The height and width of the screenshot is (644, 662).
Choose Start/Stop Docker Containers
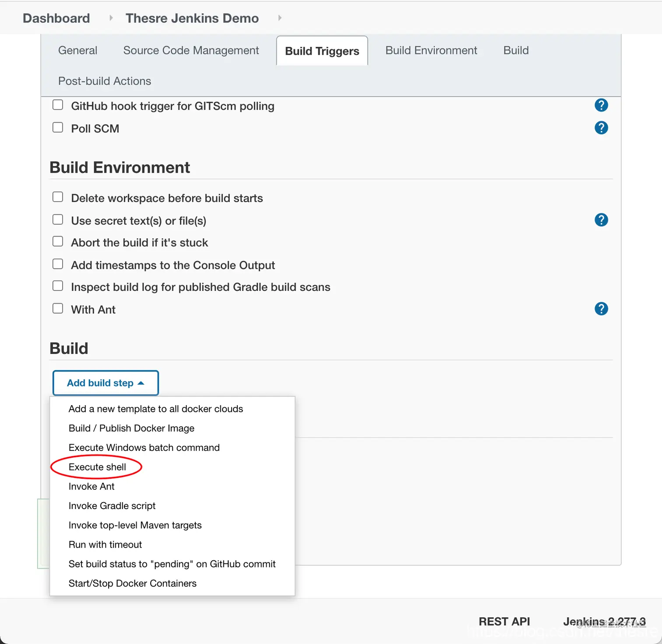click(x=172, y=583)
